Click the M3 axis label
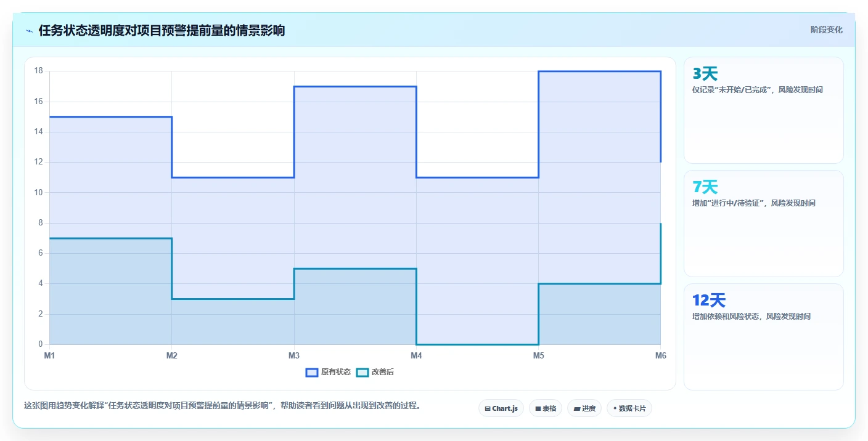 294,355
